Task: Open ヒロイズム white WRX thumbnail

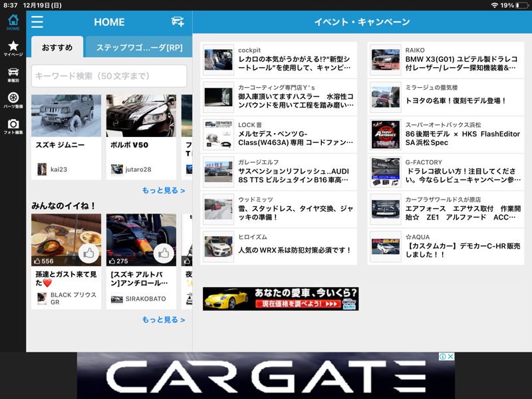Action: tap(219, 246)
